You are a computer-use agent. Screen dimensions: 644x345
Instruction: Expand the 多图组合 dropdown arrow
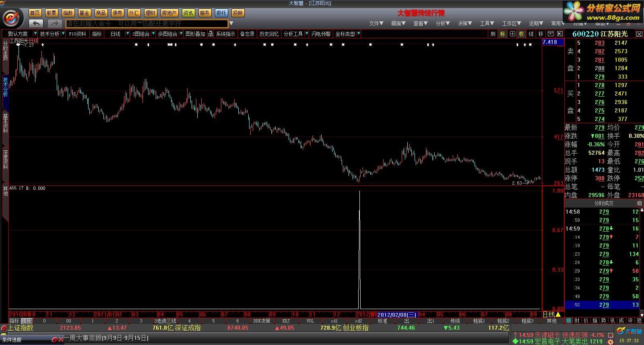coord(181,34)
